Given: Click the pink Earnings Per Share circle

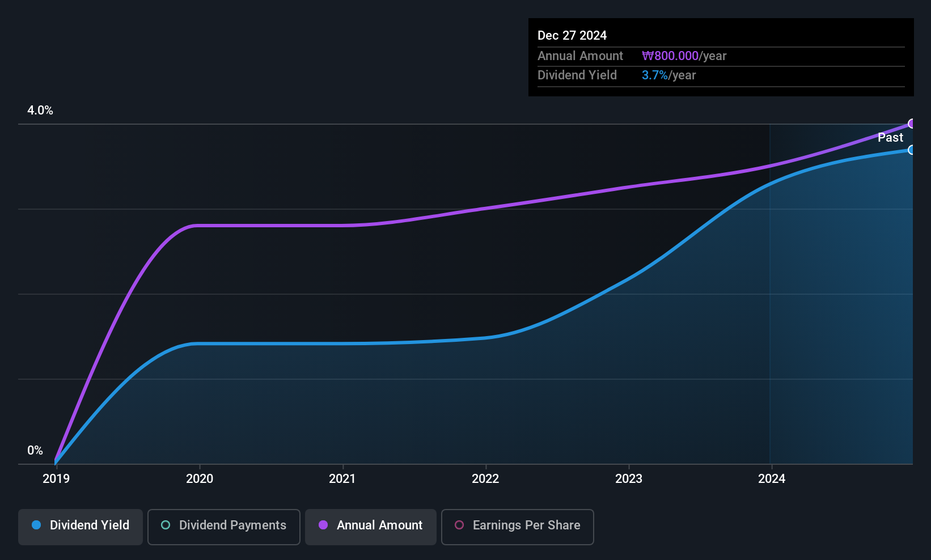Looking at the screenshot, I should point(459,525).
